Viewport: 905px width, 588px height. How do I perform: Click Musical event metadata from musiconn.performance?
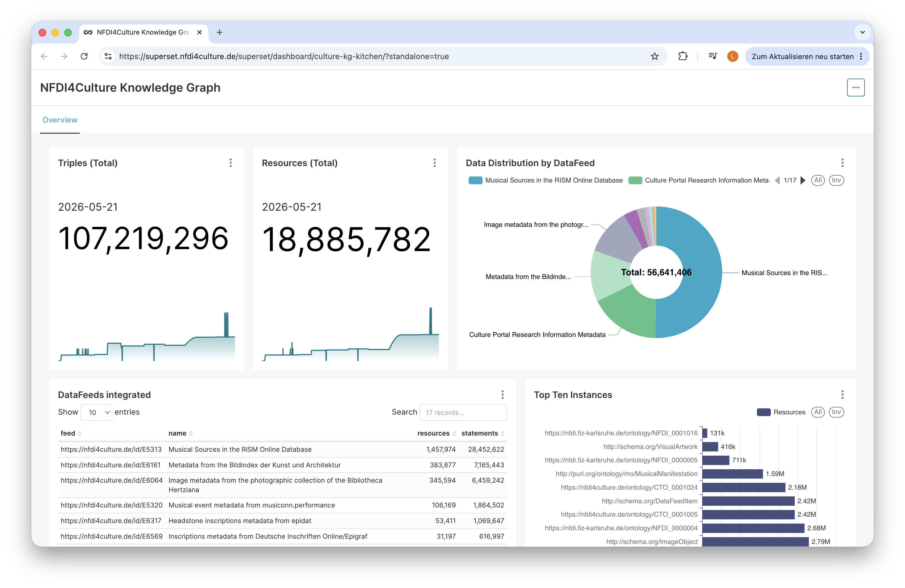251,505
